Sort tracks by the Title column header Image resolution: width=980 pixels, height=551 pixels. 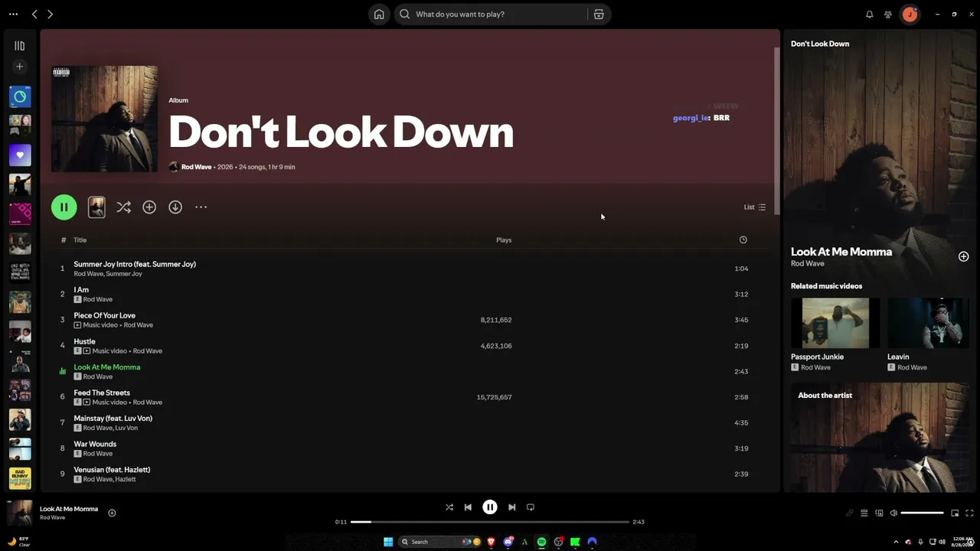coord(80,240)
